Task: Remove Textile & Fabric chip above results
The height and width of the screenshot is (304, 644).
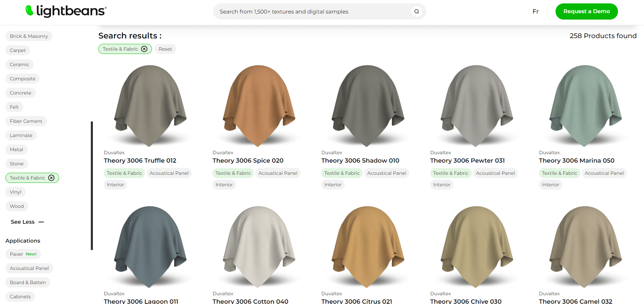Action: tap(144, 49)
